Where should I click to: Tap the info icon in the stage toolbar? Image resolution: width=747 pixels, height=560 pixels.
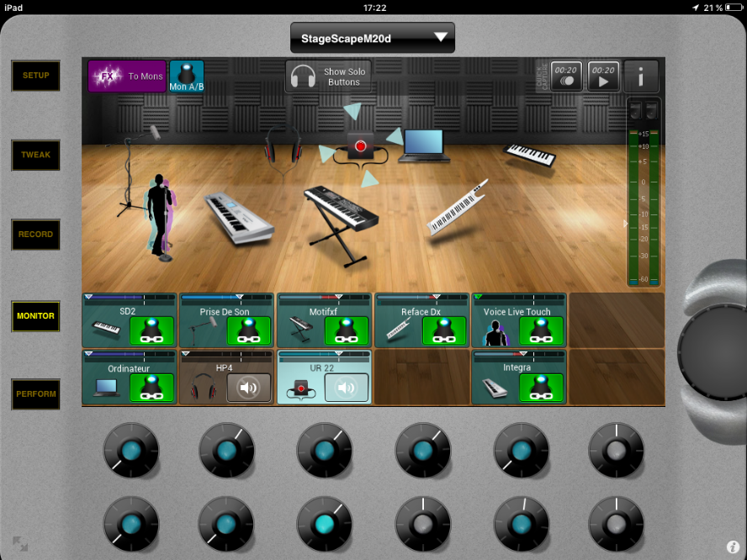tap(641, 76)
